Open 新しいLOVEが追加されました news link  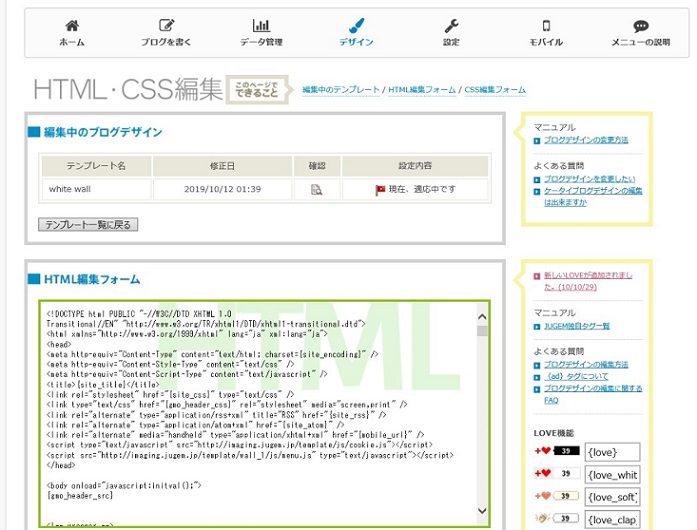coord(588,281)
